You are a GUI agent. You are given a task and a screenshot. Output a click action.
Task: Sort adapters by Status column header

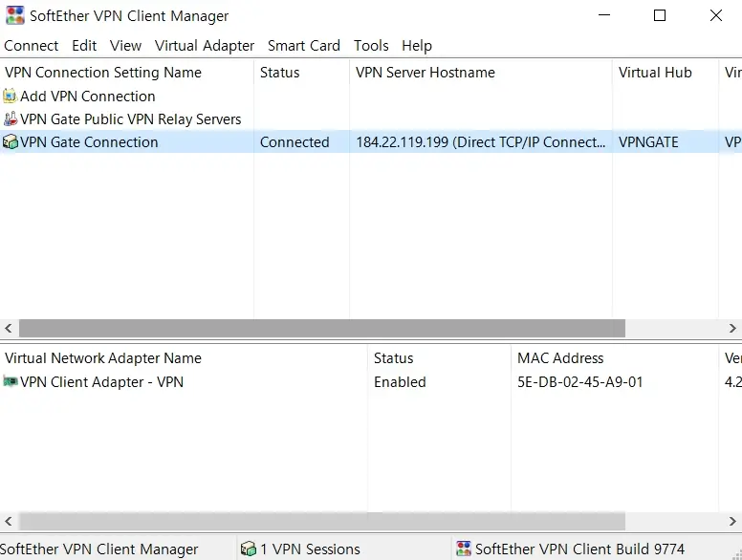coord(440,358)
